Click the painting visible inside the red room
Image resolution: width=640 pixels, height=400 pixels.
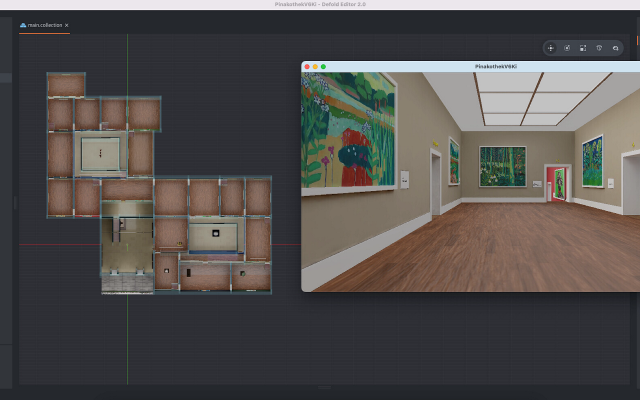pyautogui.click(x=560, y=184)
